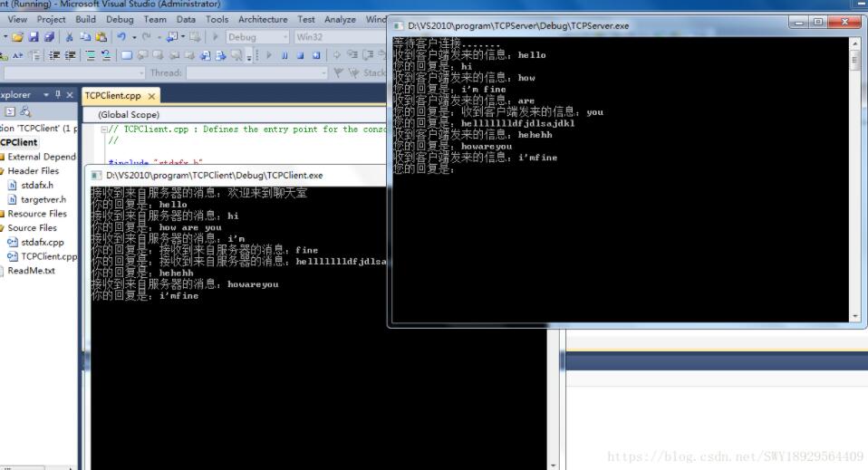Close the Solution Explorer panel
868x470 pixels.
tap(70, 95)
